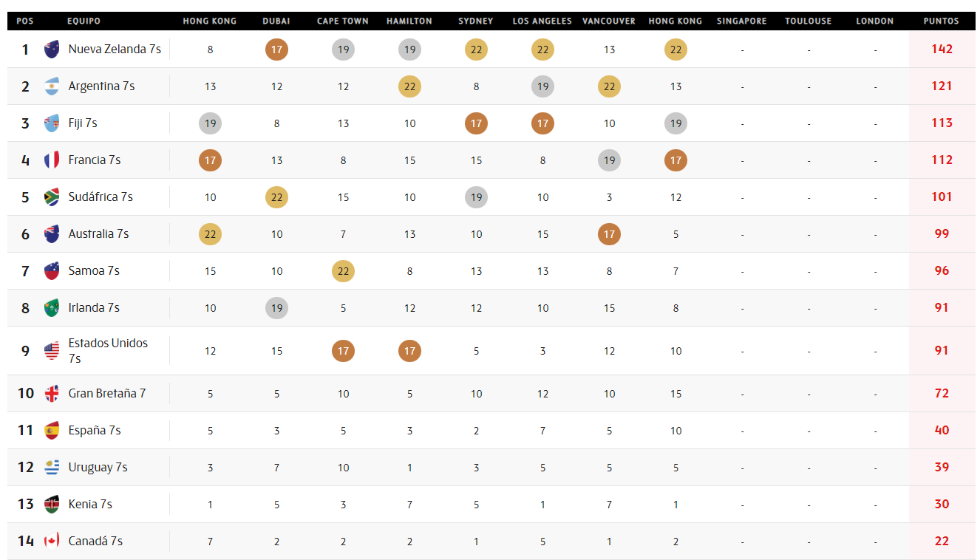Click Nueva Zelanda's total of 142 points
980x560 pixels.
[x=942, y=49]
